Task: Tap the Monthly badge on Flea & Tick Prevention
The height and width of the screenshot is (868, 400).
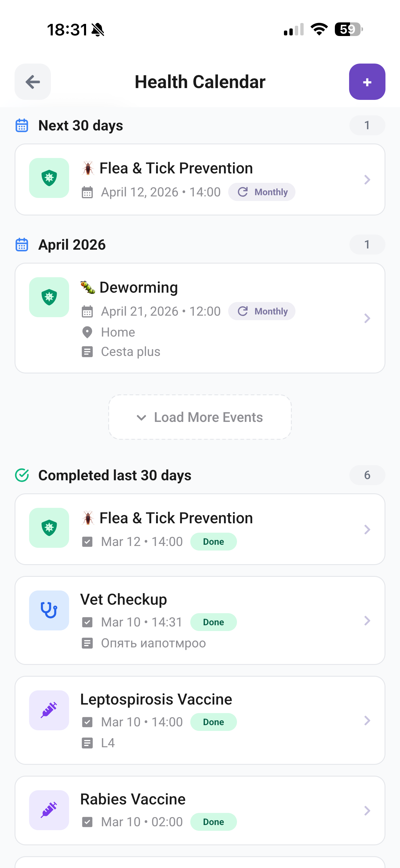Action: (x=262, y=192)
